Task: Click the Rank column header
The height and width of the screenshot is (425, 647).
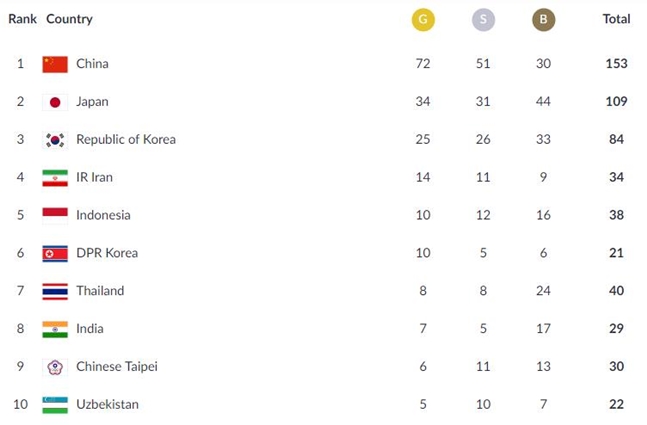Action: [x=22, y=19]
